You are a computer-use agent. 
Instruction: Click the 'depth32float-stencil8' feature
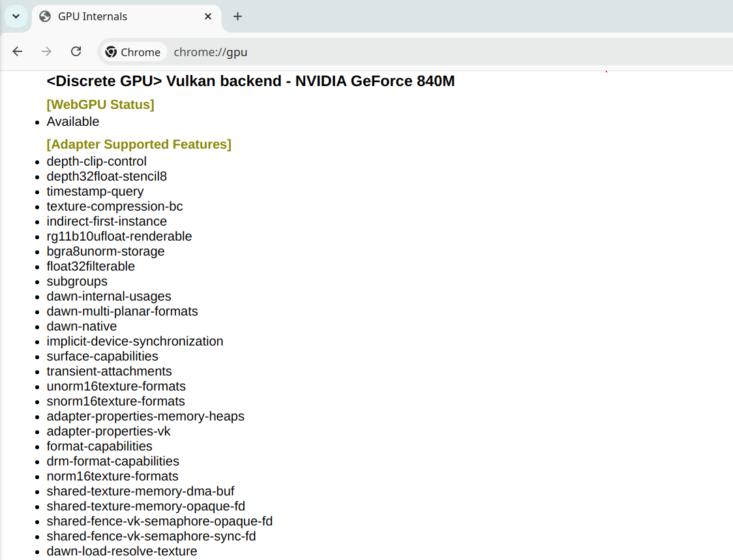pyautogui.click(x=106, y=176)
